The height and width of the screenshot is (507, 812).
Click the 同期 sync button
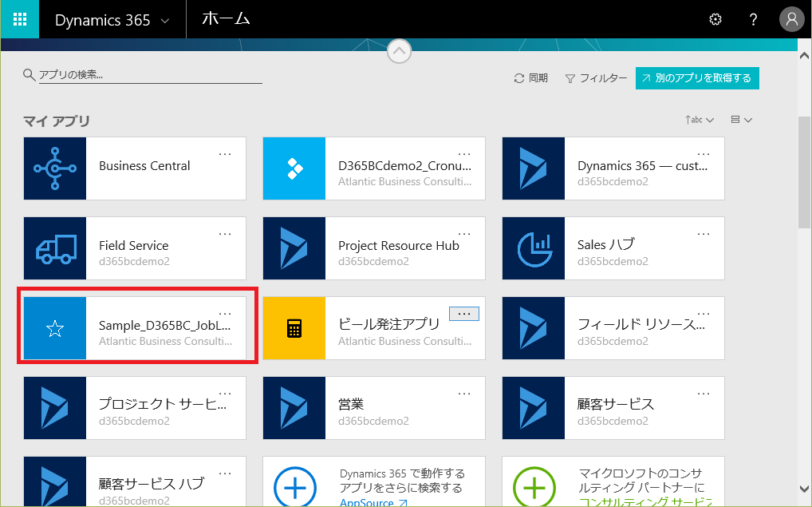530,77
